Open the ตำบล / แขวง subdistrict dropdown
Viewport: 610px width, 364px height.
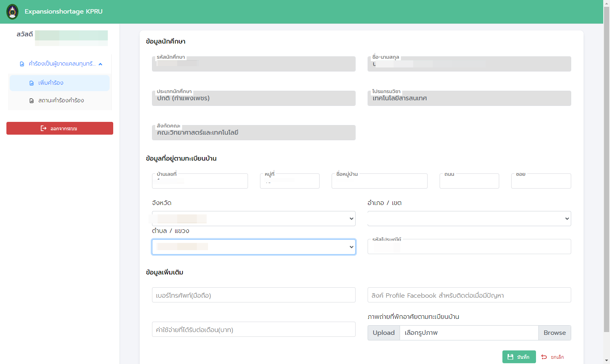[x=254, y=247]
